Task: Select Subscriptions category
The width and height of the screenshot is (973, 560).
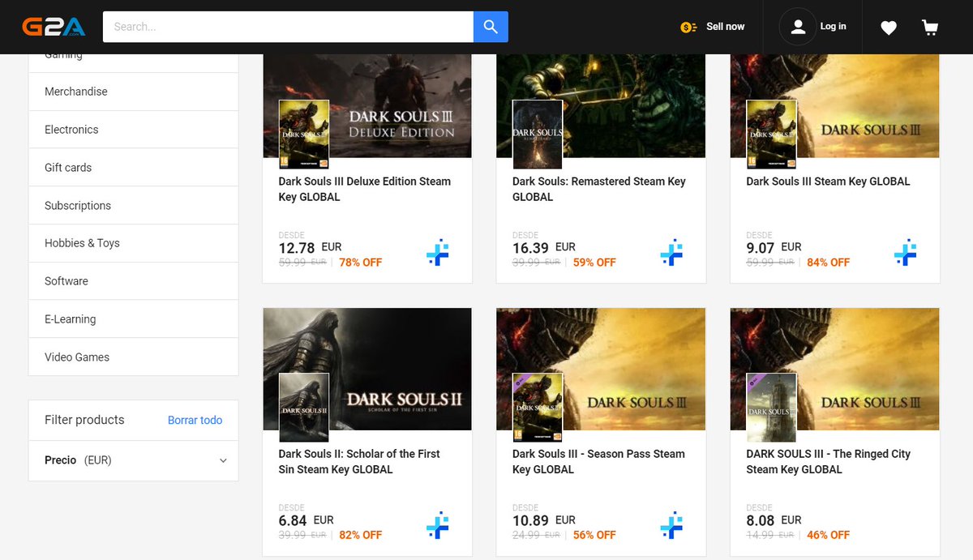Action: pyautogui.click(x=134, y=206)
